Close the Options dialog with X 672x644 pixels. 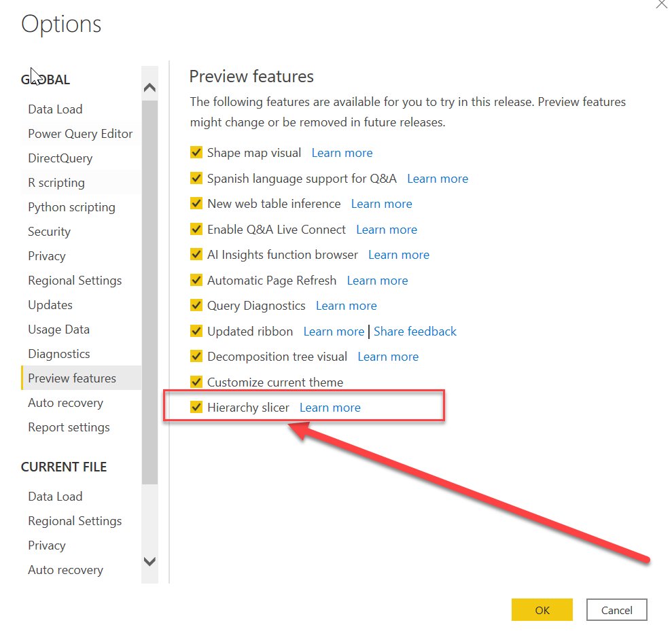point(662,4)
